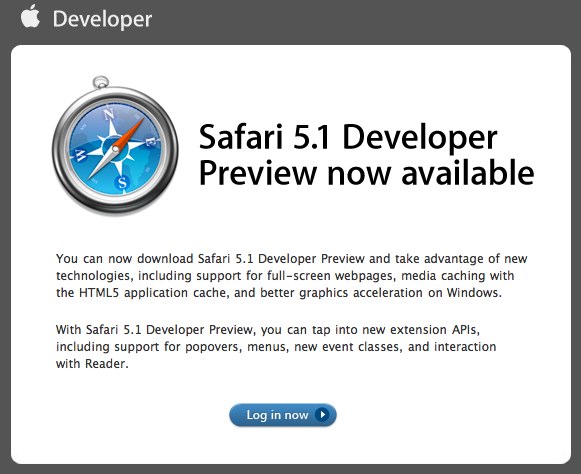Viewport: 581px width, 474px height.
Task: Click the arrow icon inside Log in button
Action: 322,414
